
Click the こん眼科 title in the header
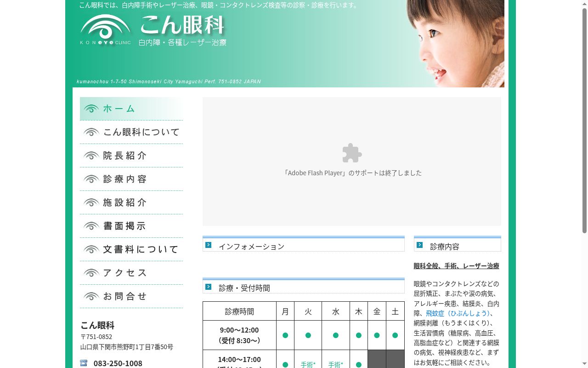pos(182,25)
